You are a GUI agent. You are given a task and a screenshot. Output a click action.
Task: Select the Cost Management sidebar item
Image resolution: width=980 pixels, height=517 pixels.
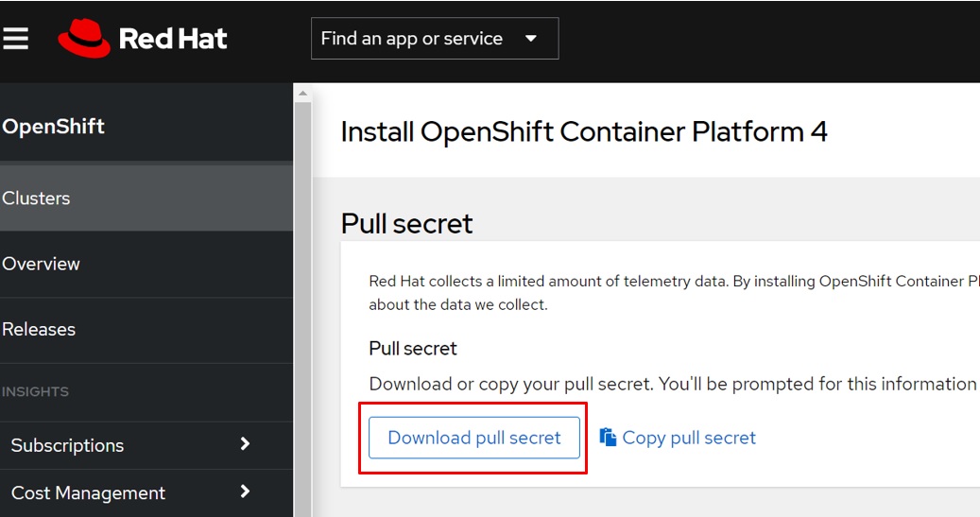tap(88, 493)
